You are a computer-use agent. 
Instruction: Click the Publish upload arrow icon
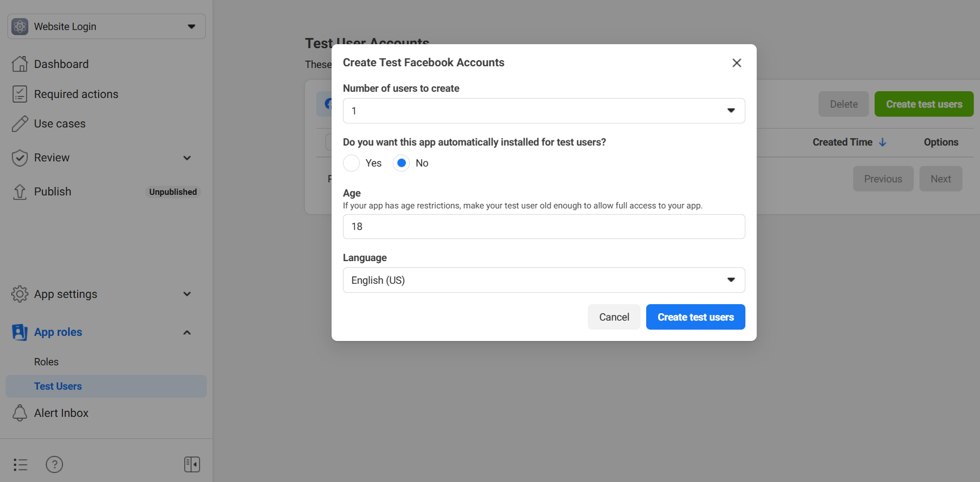20,192
